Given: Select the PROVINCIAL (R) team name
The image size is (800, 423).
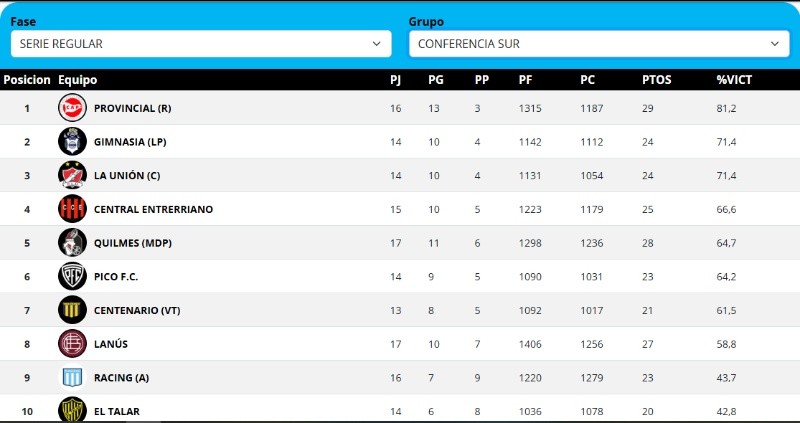Looking at the screenshot, I should pyautogui.click(x=133, y=108).
